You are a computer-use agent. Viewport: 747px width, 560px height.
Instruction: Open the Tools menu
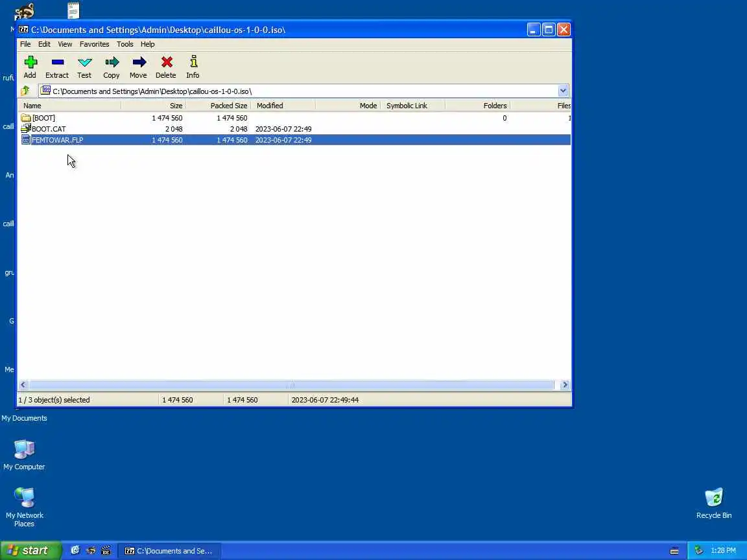(x=124, y=44)
